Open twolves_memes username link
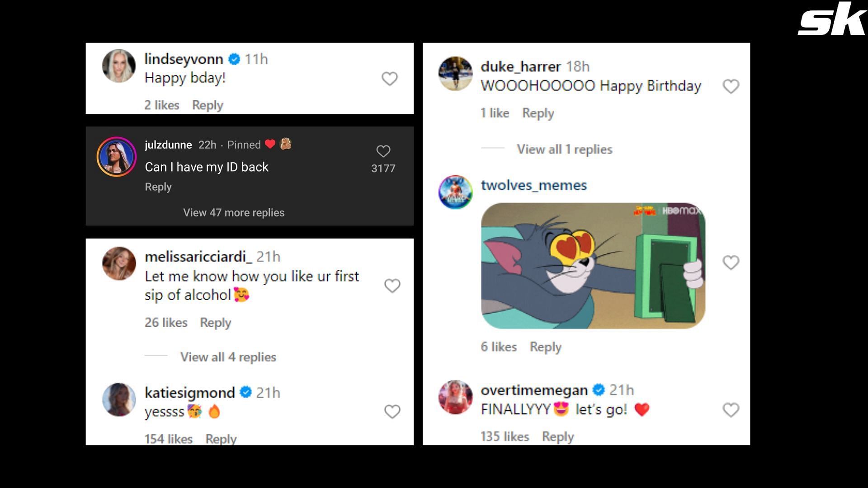The height and width of the screenshot is (488, 868). click(533, 185)
